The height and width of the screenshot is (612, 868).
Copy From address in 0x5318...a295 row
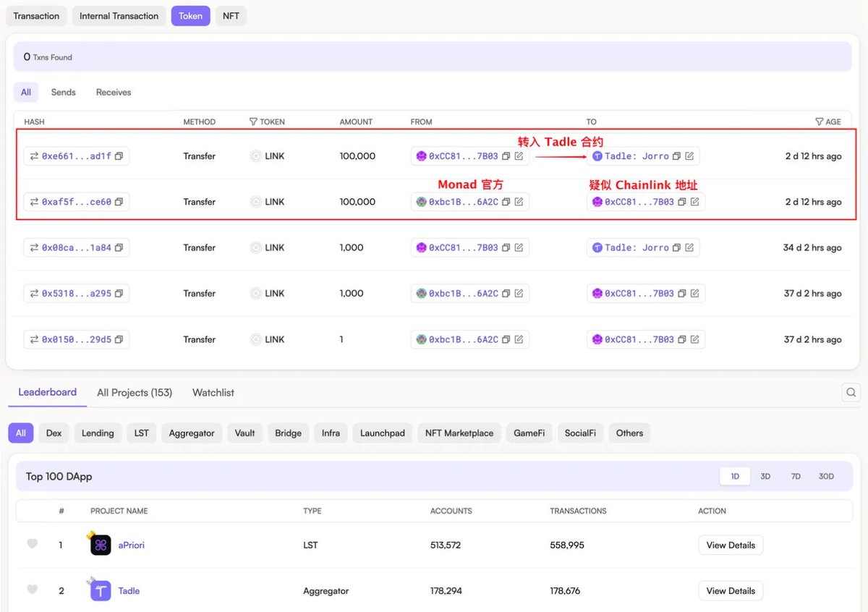click(x=506, y=294)
